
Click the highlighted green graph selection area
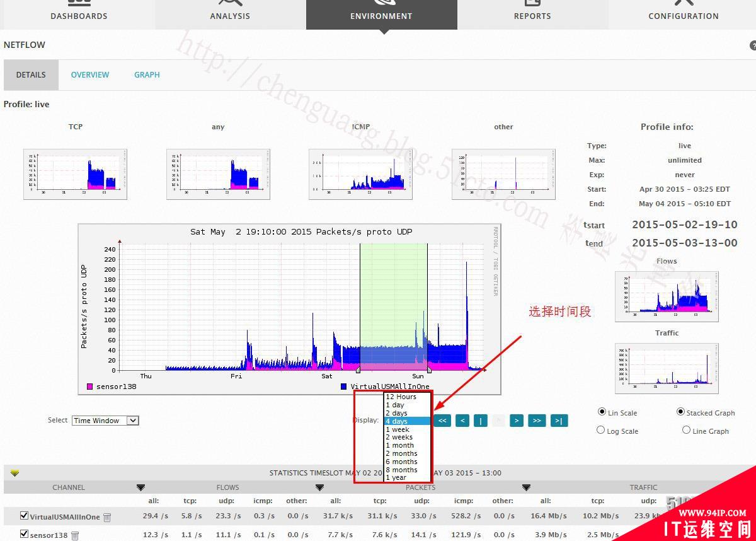pos(394,306)
